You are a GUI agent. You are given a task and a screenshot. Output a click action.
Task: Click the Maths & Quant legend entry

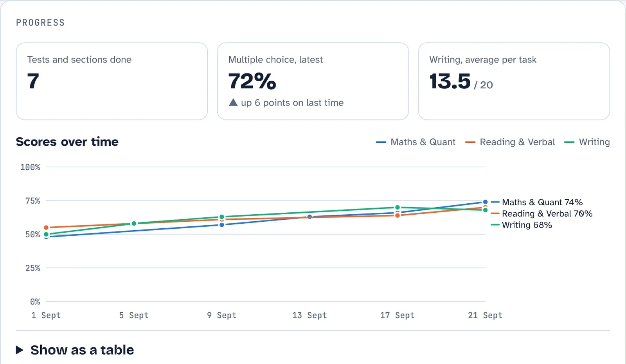[416, 142]
